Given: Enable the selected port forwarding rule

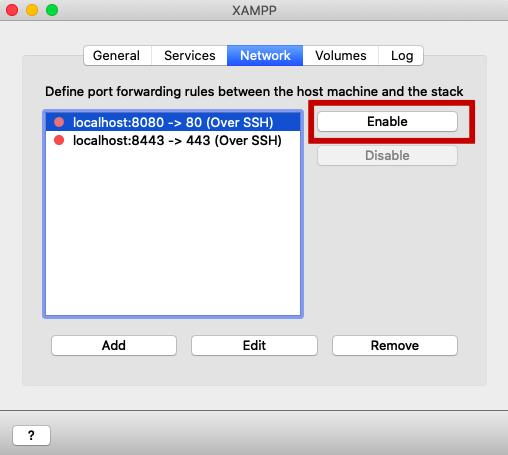Looking at the screenshot, I should [x=387, y=121].
